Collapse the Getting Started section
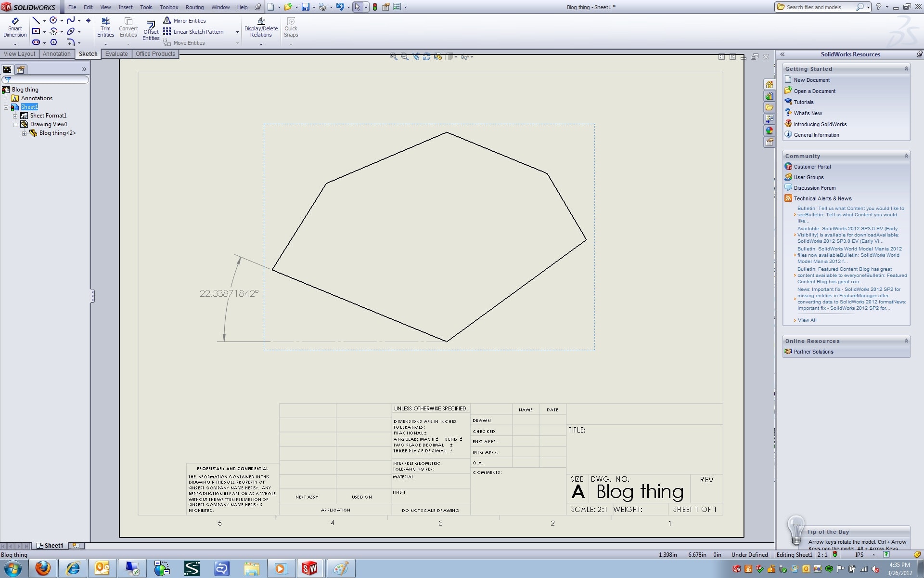This screenshot has height=578, width=924. [906, 69]
